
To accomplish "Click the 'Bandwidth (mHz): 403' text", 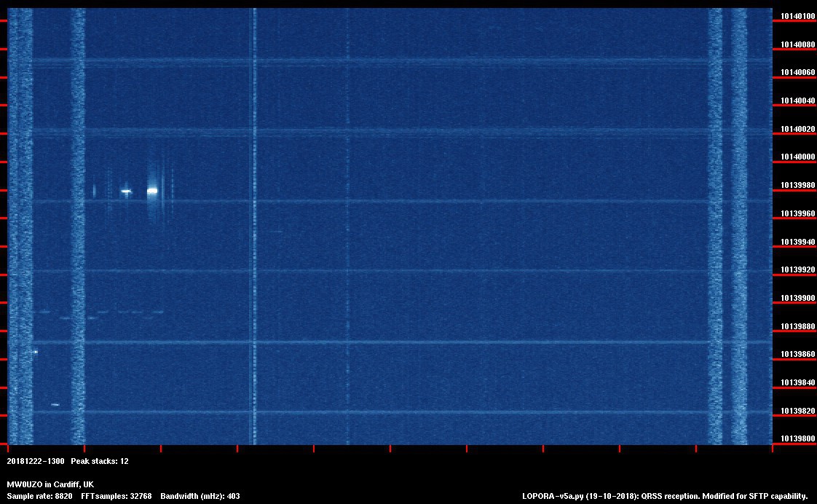I will (x=200, y=496).
